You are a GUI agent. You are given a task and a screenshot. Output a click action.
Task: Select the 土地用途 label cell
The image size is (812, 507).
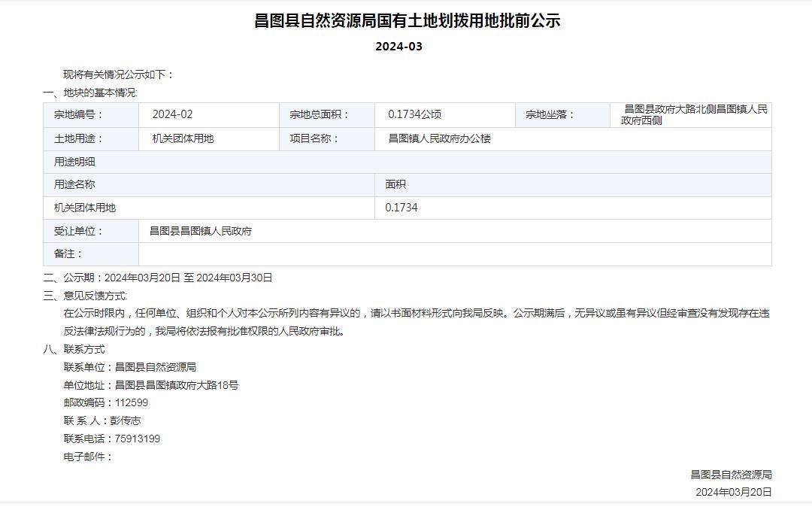79,138
